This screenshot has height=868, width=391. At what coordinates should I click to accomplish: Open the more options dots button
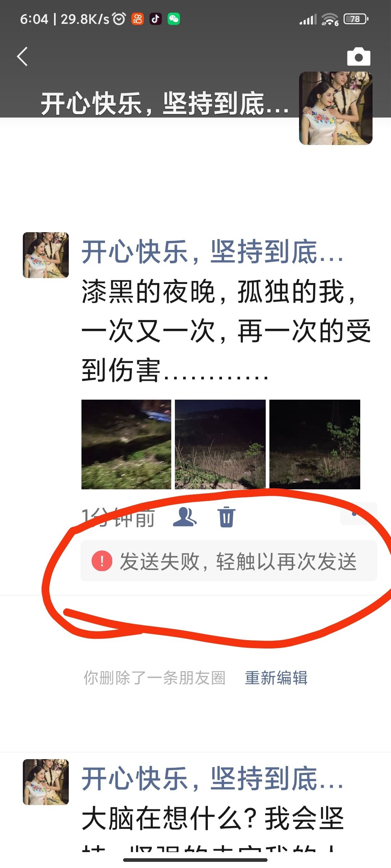pyautogui.click(x=358, y=514)
